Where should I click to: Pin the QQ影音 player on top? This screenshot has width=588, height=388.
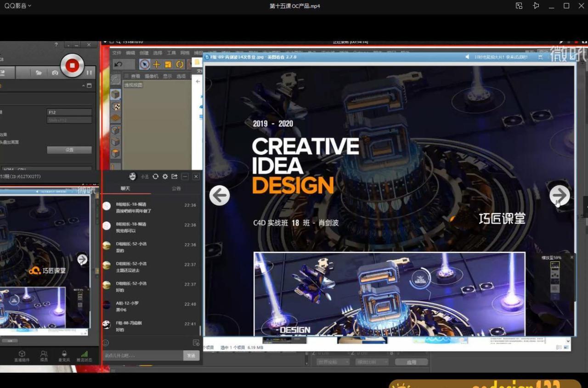(536, 6)
